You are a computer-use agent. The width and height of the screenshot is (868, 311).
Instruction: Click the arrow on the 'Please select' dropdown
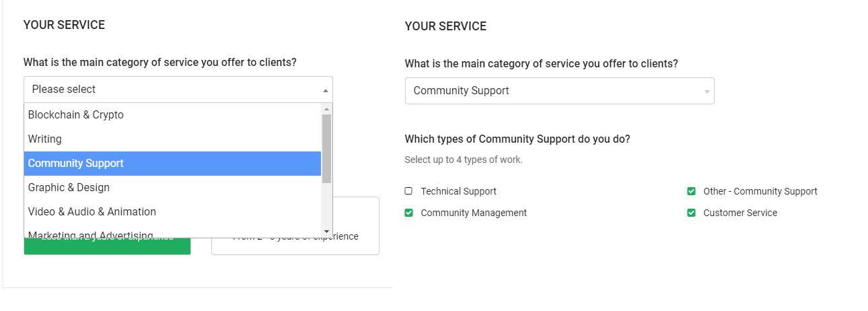(326, 90)
